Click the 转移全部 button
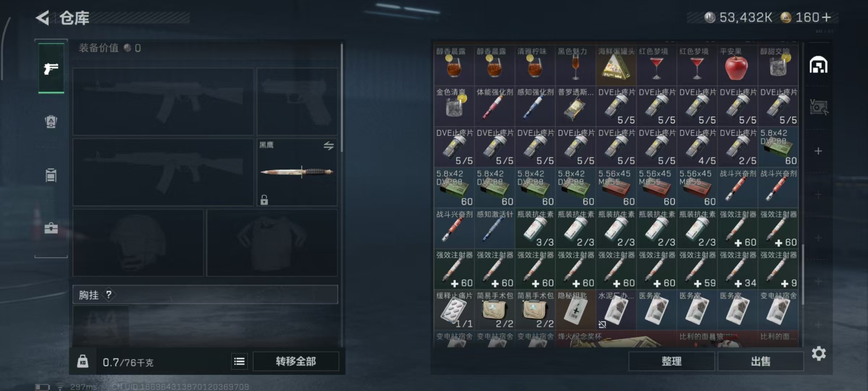Image resolution: width=868 pixels, height=391 pixels. (296, 361)
